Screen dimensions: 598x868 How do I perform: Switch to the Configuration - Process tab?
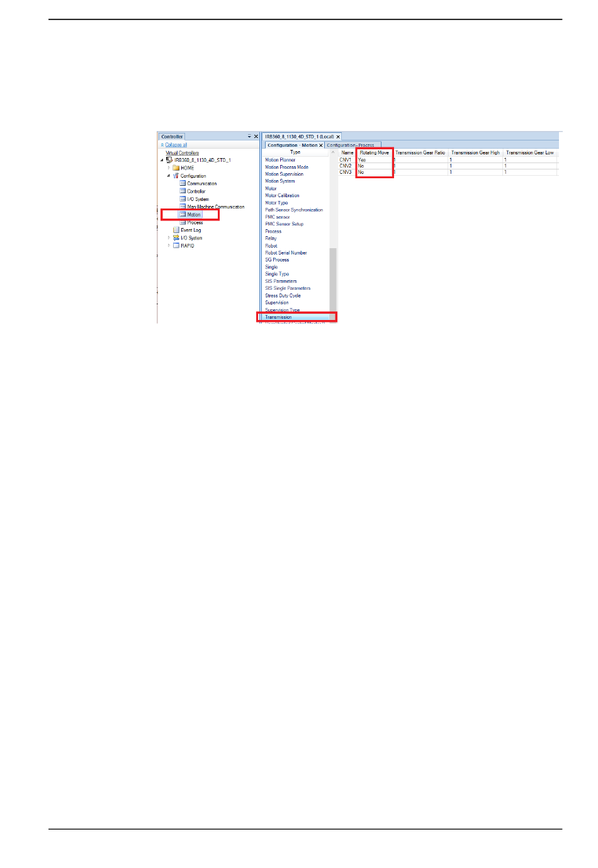[x=351, y=146]
